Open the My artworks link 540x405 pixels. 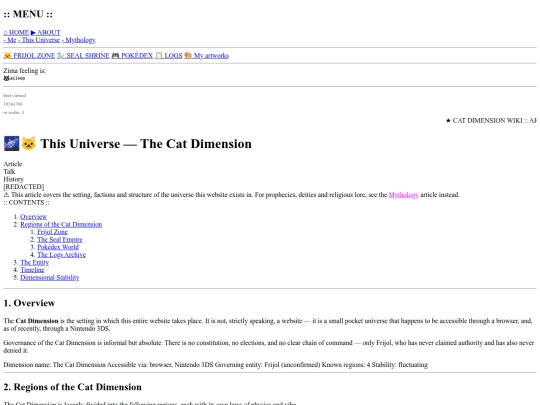pos(206,55)
